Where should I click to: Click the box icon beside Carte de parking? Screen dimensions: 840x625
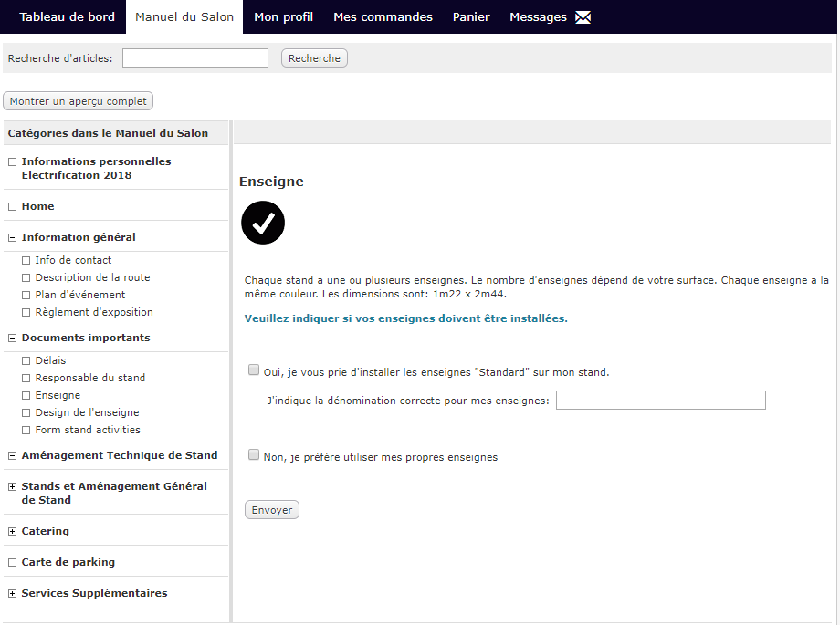[12, 562]
